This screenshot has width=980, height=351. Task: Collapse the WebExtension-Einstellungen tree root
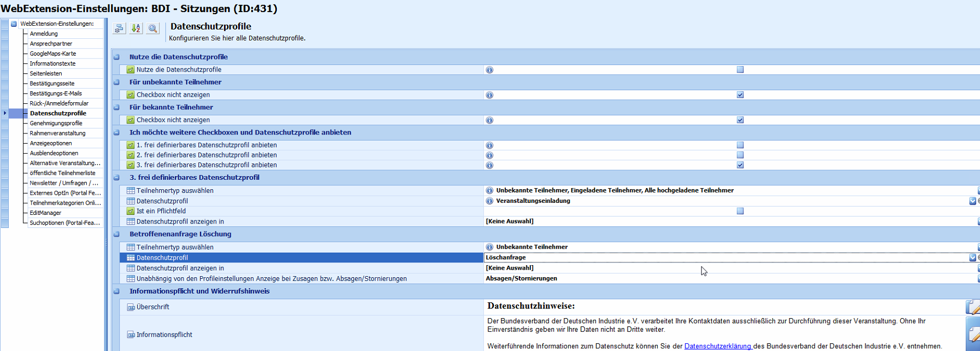tap(14, 24)
